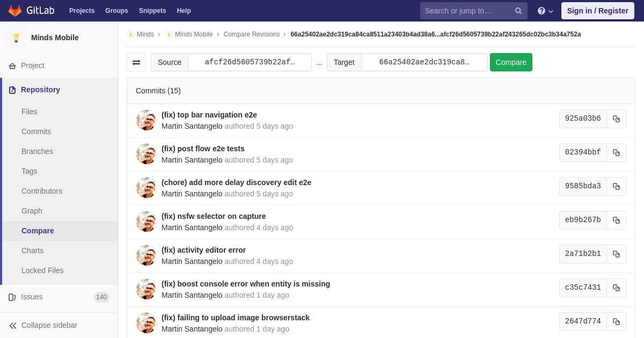This screenshot has height=338, width=644.
Task: Open commit hash 2a71b2b1 link
Action: (x=583, y=254)
